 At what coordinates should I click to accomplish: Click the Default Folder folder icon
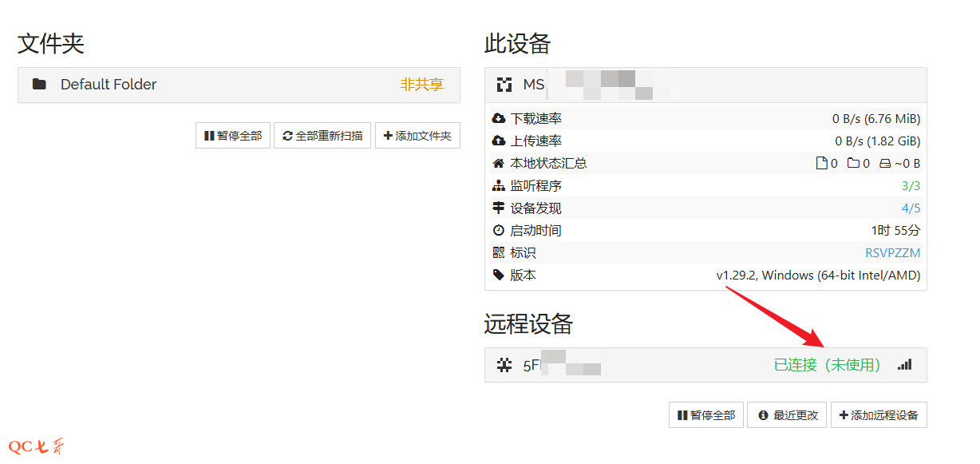tap(39, 85)
